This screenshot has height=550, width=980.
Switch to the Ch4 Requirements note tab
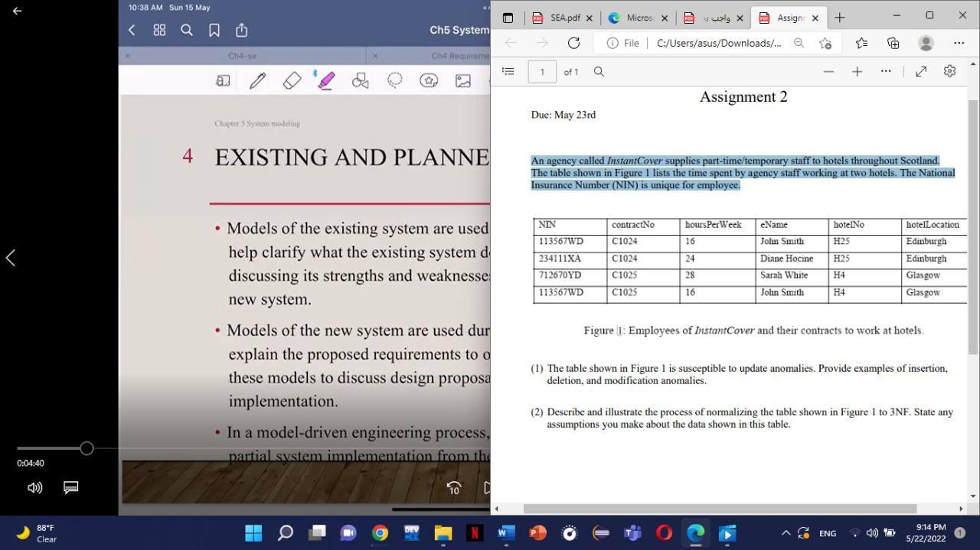pos(459,56)
